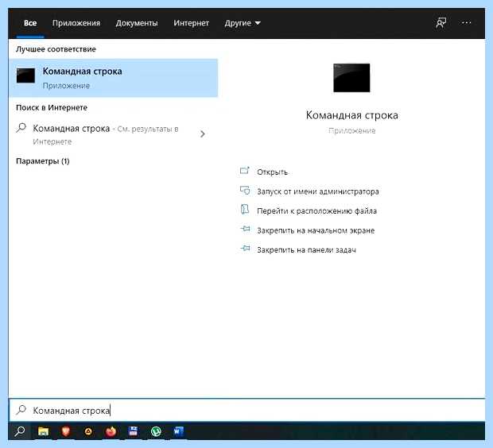
Task: Click the Лучшее соответствие heading
Action: 56,49
